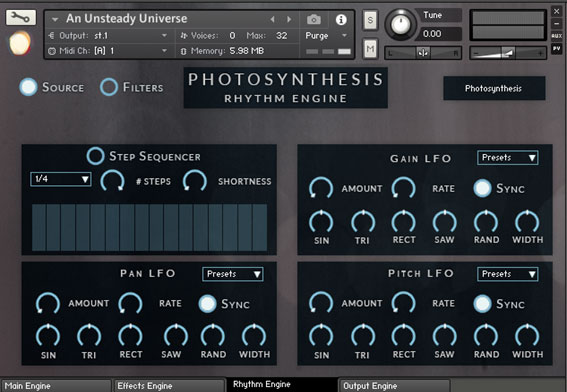Click the Pitch LFO TRI knob
This screenshot has height=392, width=567.
pyautogui.click(x=363, y=336)
